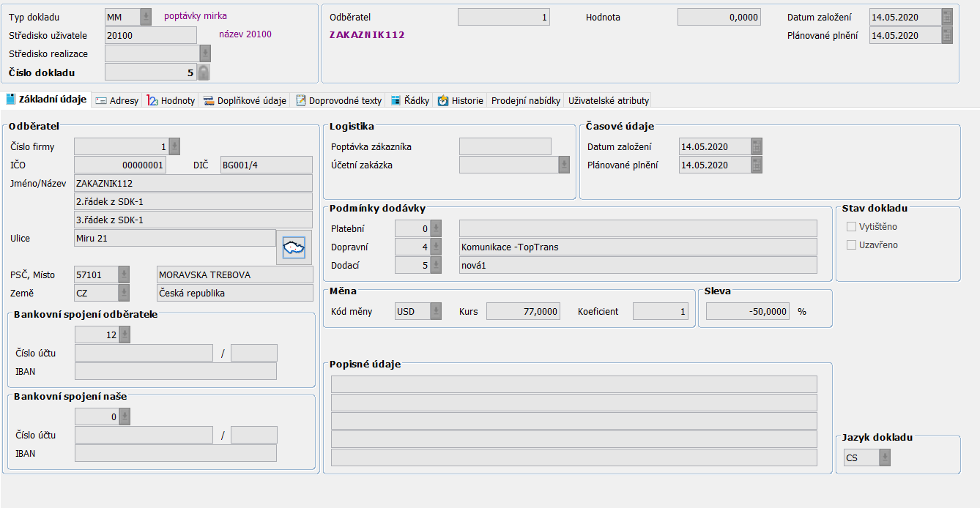
Task: Open the Doprovodné texty tab
Action: pos(338,101)
